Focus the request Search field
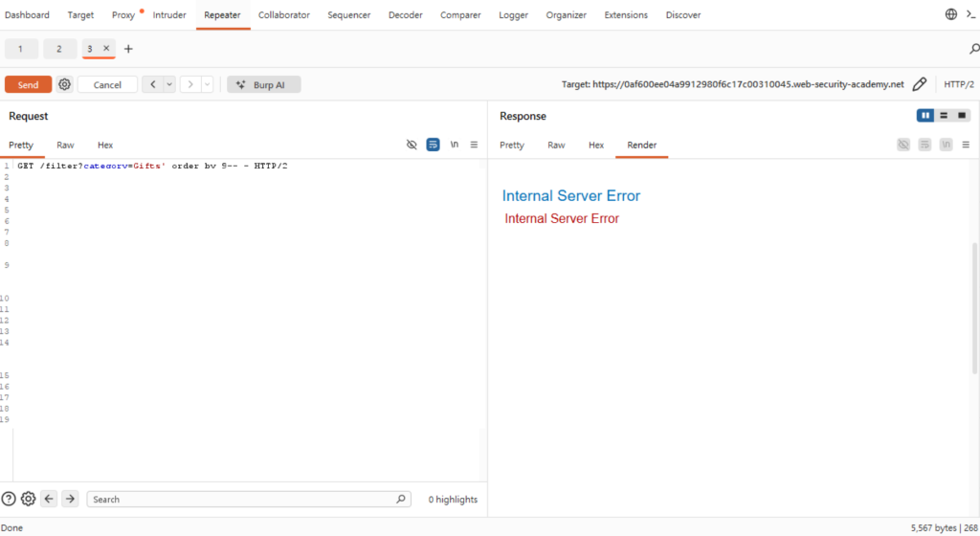980x536 pixels. [x=249, y=499]
